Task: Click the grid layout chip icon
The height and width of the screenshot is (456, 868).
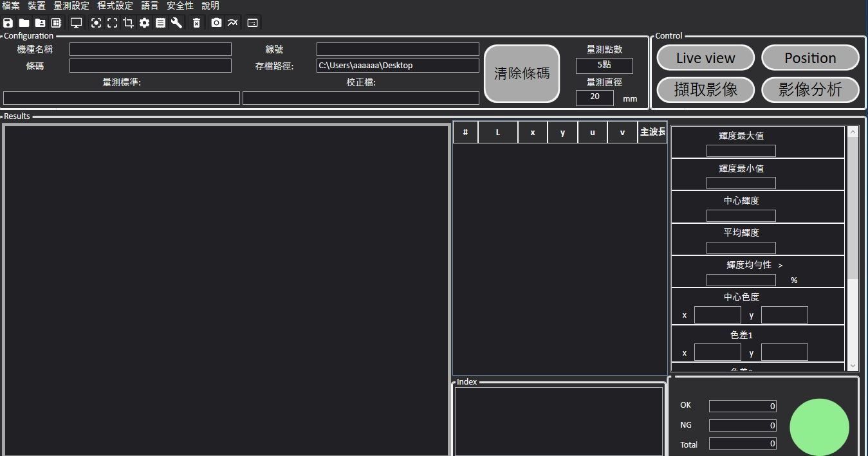Action: (x=56, y=23)
